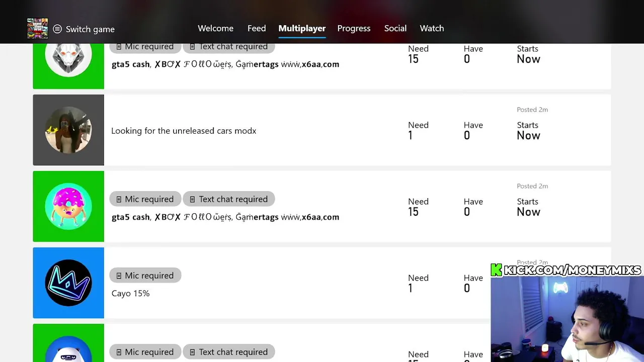The width and height of the screenshot is (644, 362).
Task: Open the gta5 cash post beside donut avatar
Action: (x=225, y=217)
